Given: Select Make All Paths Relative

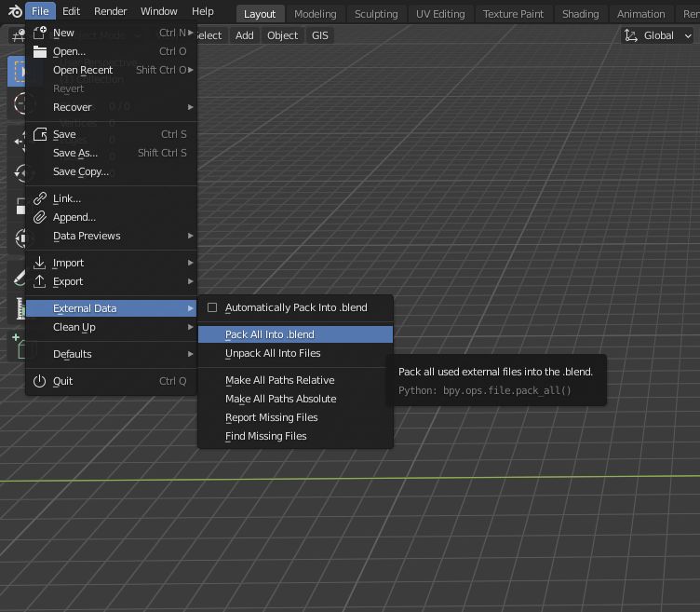Looking at the screenshot, I should 295,380.
